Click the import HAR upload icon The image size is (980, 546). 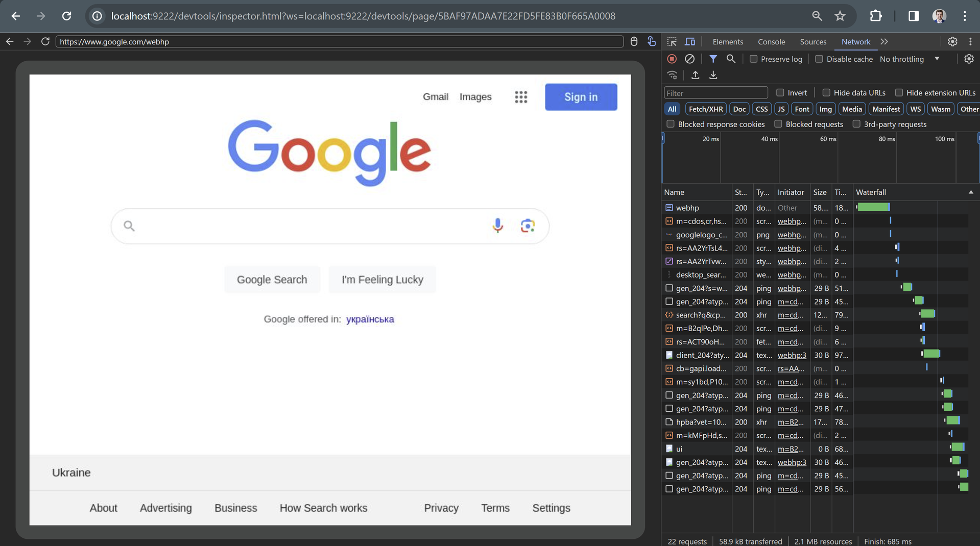pos(695,76)
